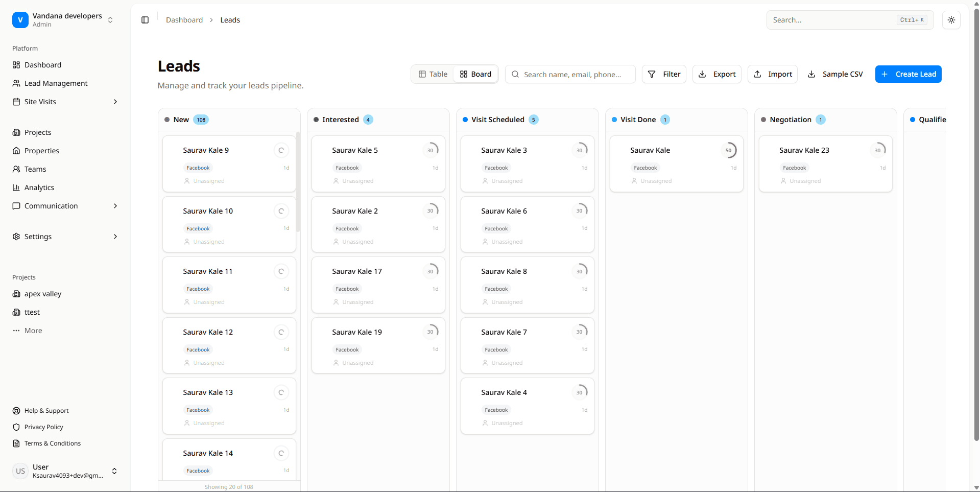980x492 pixels.
Task: Open the Settings section
Action: tap(38, 237)
